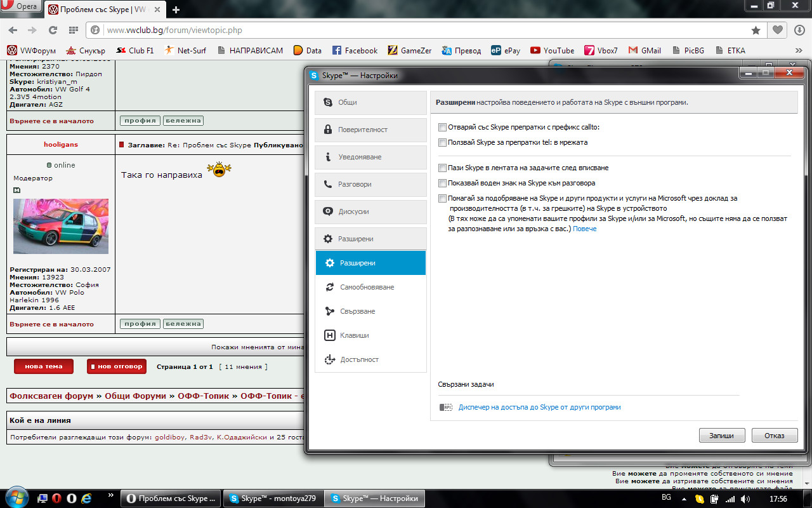
Task: Bookmark page with the star icon
Action: [x=756, y=30]
